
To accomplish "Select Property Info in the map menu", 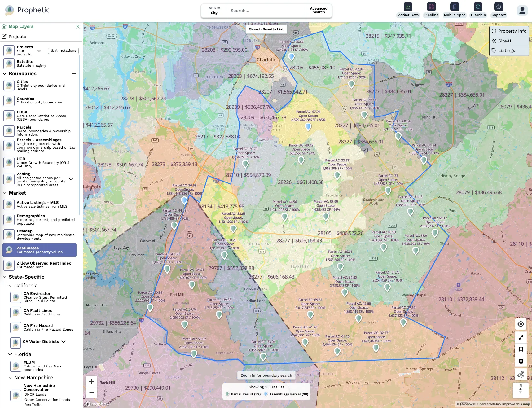I will pyautogui.click(x=509, y=31).
